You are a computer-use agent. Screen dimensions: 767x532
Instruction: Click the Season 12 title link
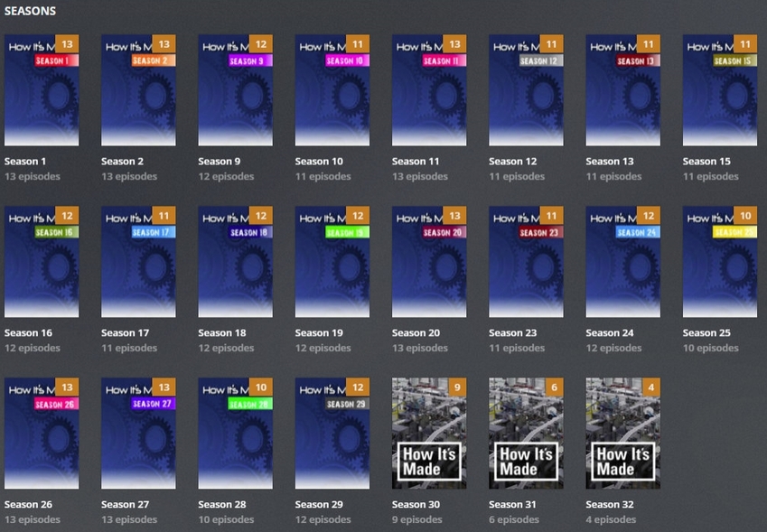coord(512,162)
